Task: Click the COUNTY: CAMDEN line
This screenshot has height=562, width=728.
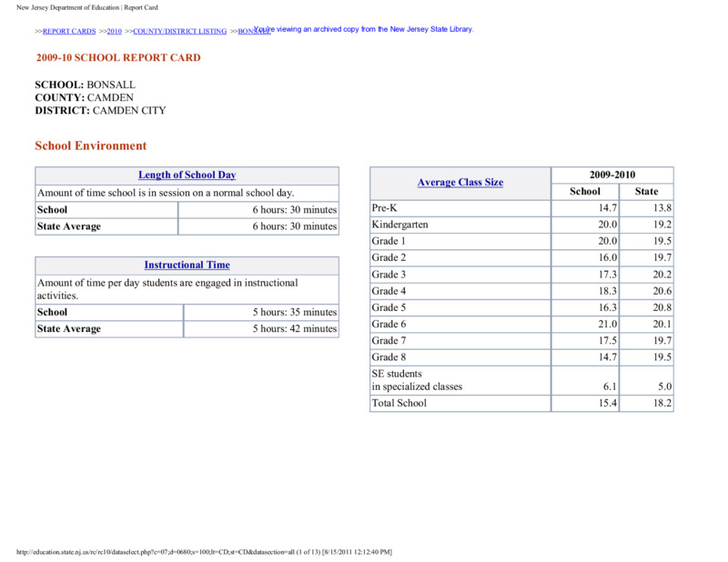Action: (84, 97)
